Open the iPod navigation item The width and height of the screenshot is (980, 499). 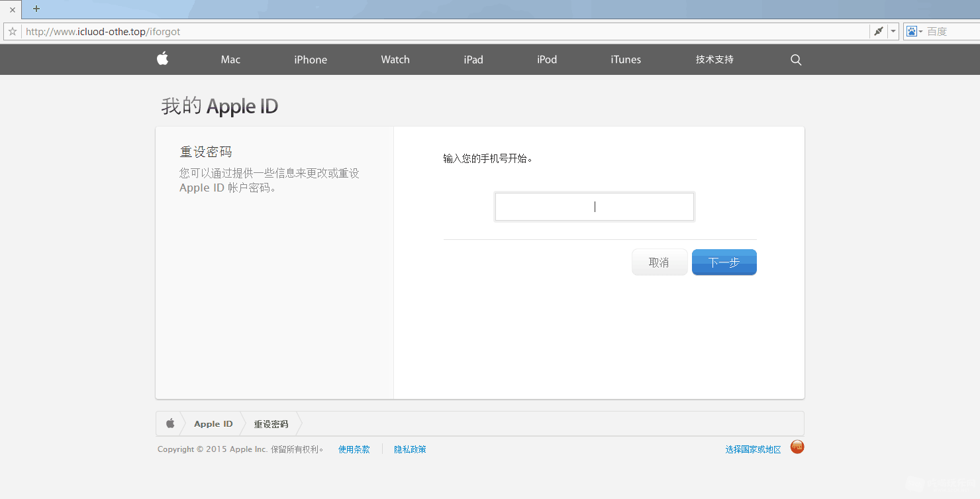tap(547, 60)
